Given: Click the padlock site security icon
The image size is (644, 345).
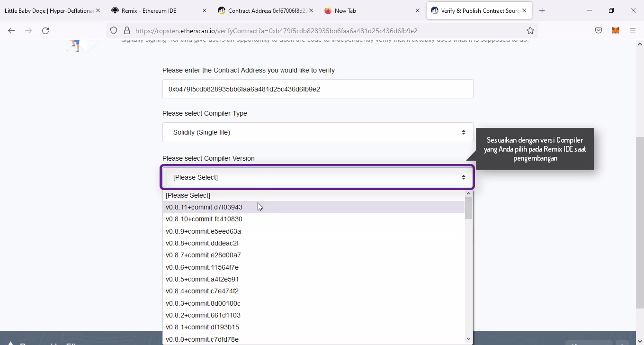Looking at the screenshot, I should coord(126,30).
